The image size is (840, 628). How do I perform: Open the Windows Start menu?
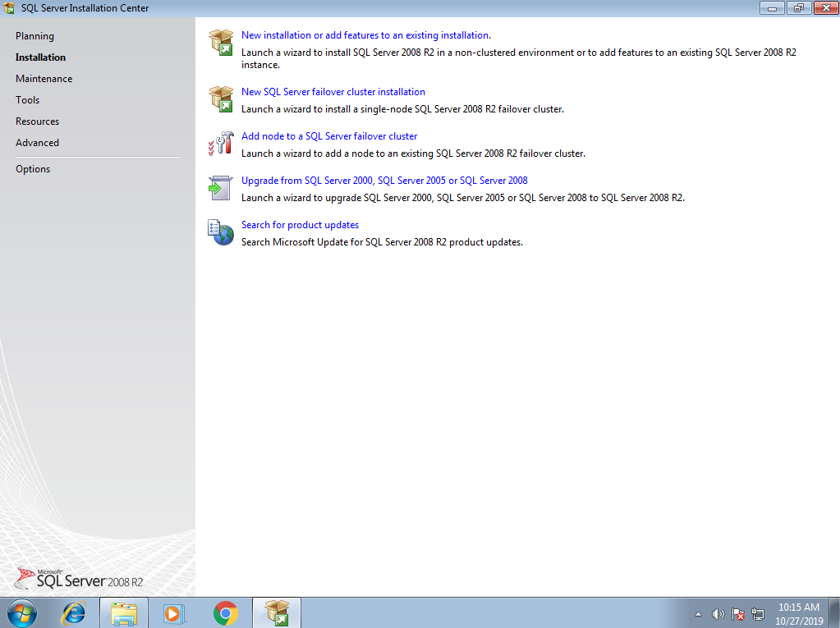(22, 613)
